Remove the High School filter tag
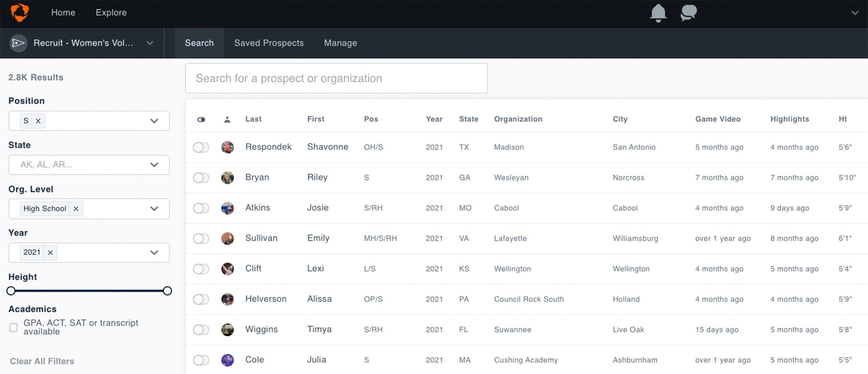 [76, 209]
